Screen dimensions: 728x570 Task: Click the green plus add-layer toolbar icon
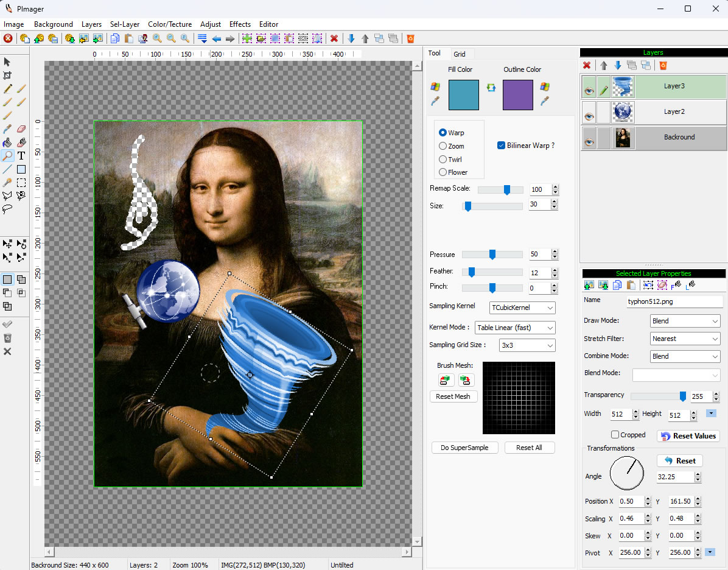click(247, 38)
